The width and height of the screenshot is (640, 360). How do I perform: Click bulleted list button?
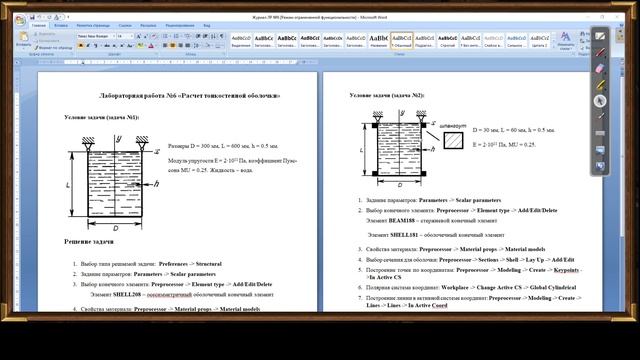tap(165, 36)
